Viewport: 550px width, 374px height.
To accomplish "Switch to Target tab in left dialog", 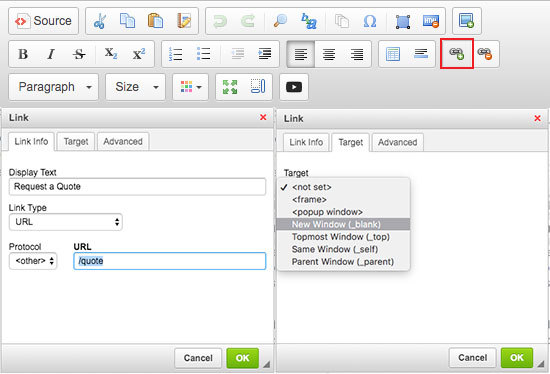I will click(76, 142).
